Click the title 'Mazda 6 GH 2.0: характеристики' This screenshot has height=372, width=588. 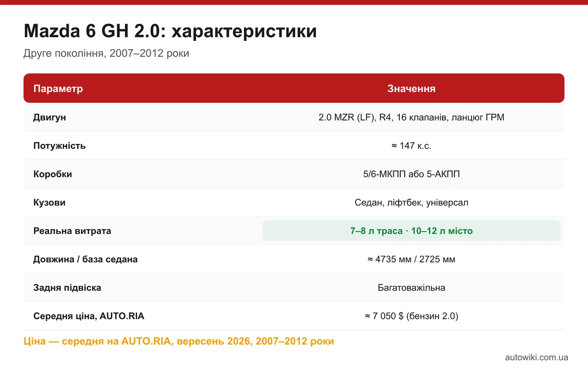(170, 31)
